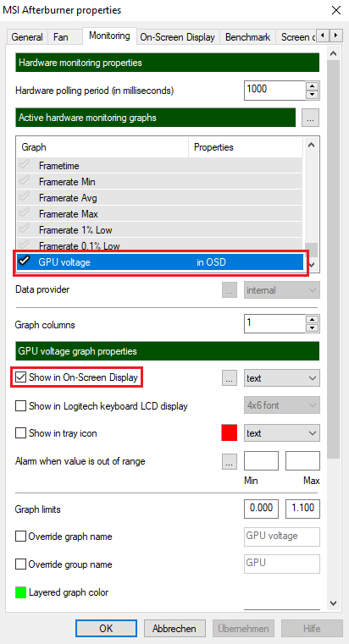The image size is (349, 644).
Task: Toggle checkmark for Framerate Min graph
Action: (25, 181)
